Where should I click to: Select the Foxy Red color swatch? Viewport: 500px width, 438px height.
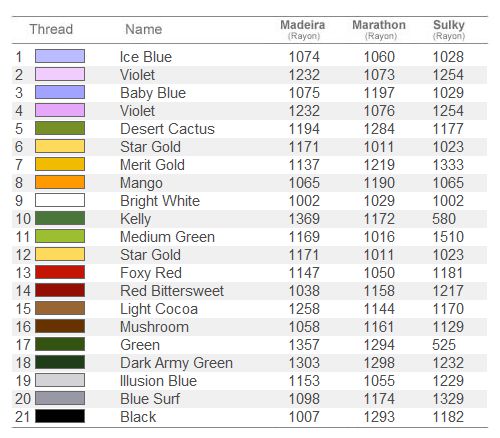point(60,272)
